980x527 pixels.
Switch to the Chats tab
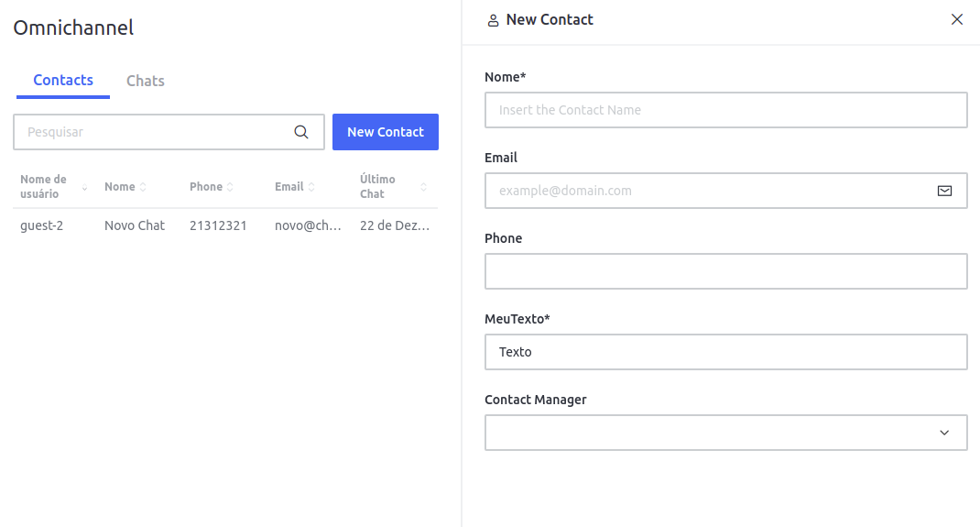click(x=146, y=81)
